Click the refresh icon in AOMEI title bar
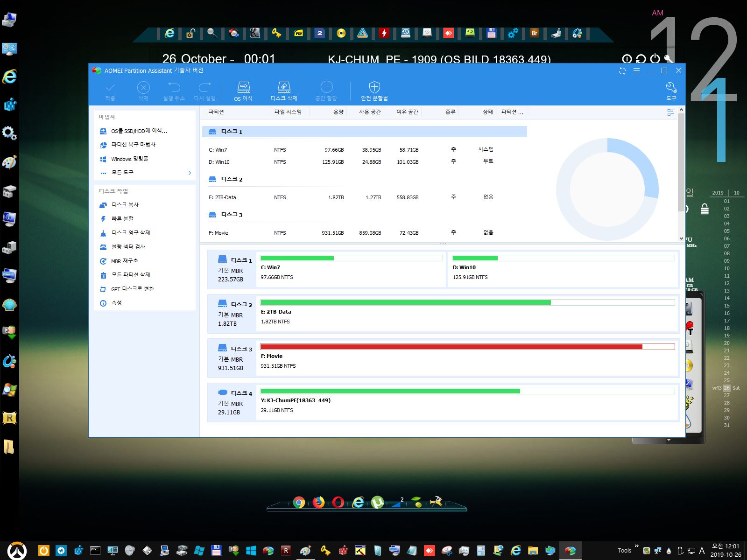747x560 pixels. coord(622,71)
